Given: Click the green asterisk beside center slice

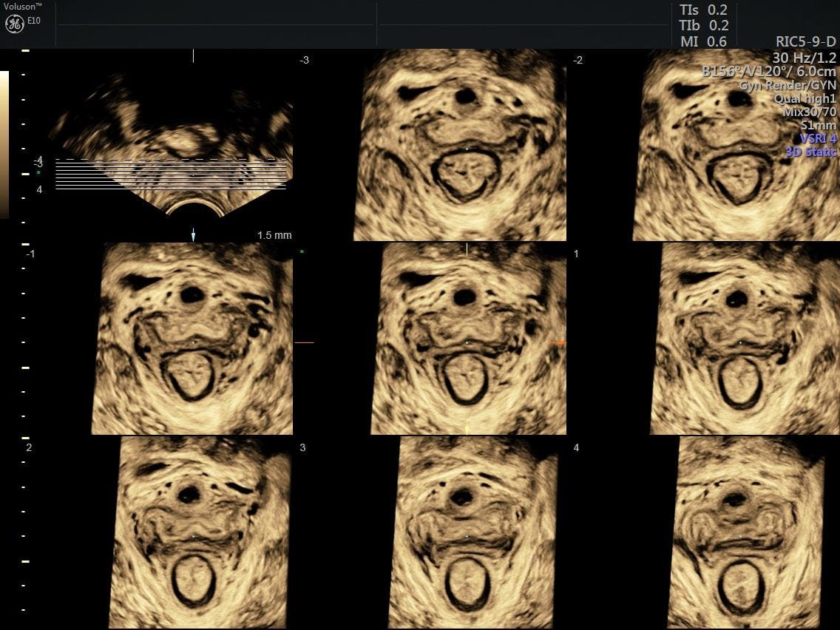Looking at the screenshot, I should tap(302, 253).
